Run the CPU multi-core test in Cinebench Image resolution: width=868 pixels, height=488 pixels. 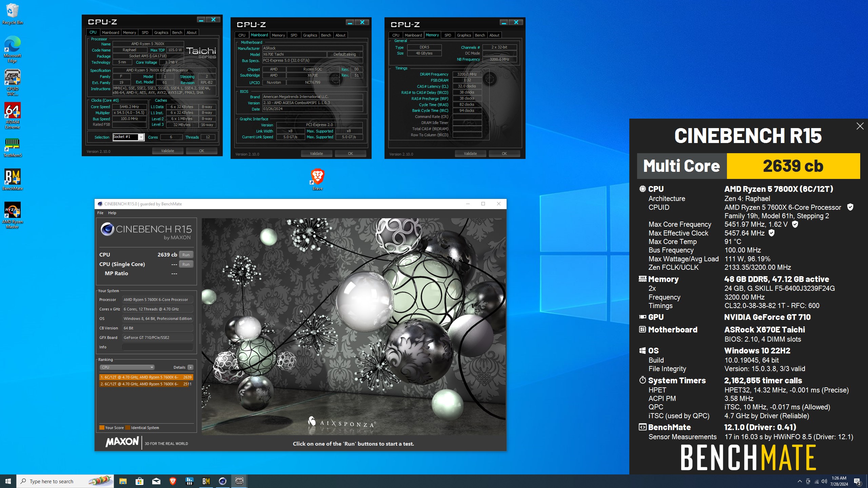pyautogui.click(x=186, y=255)
